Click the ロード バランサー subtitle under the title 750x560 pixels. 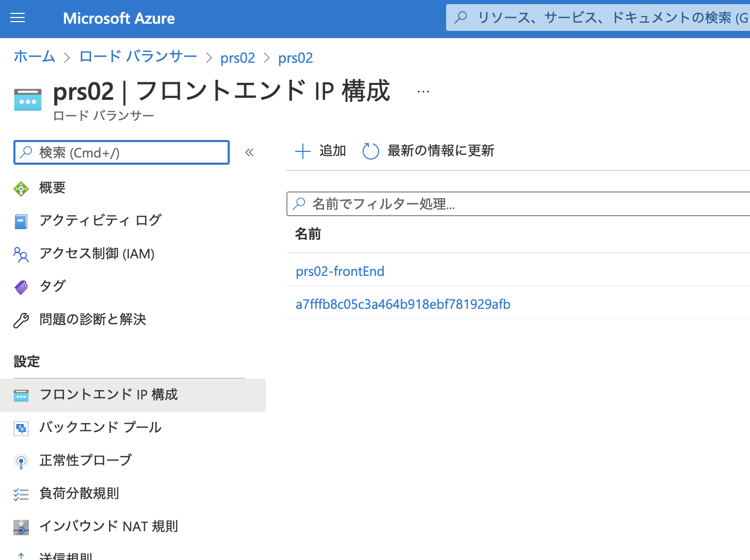click(104, 116)
